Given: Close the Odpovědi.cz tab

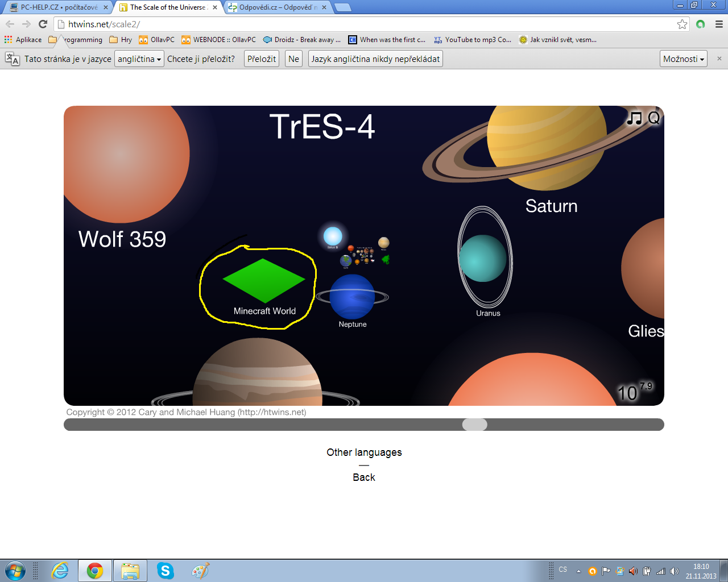Looking at the screenshot, I should tap(324, 7).
